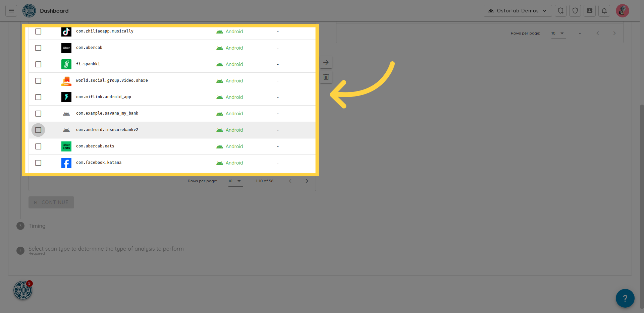
Task: Open the hamburger navigation menu
Action: (11, 11)
